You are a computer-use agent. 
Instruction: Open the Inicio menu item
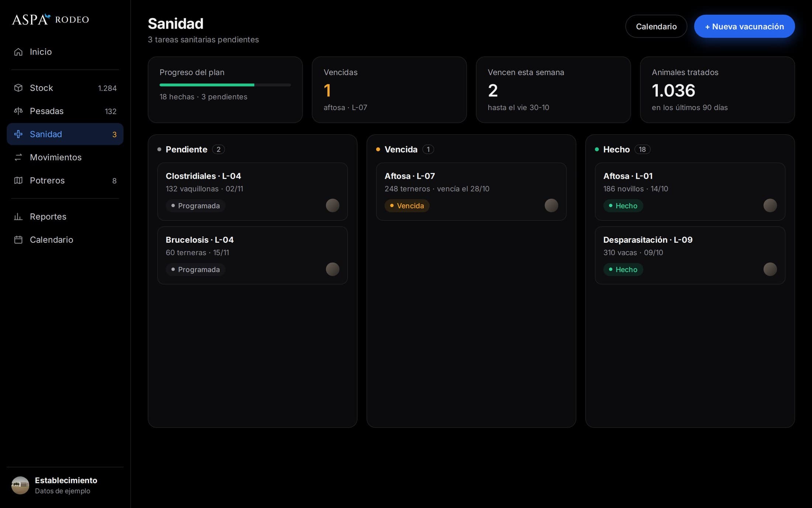[x=65, y=52]
